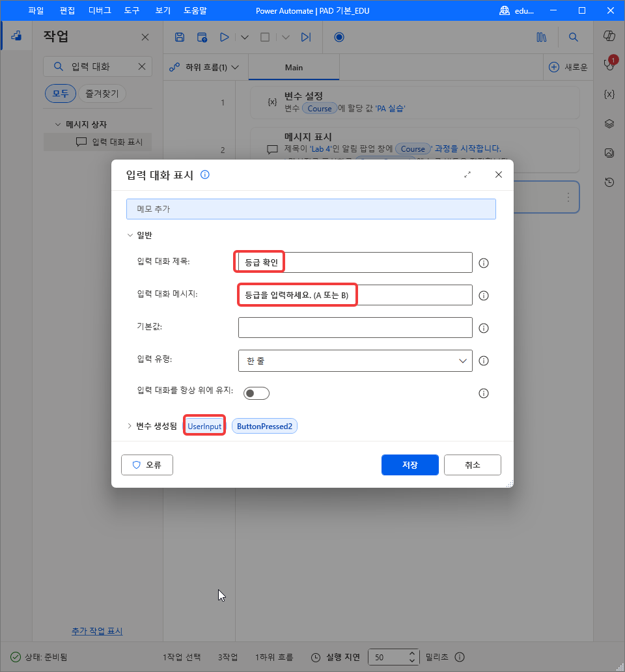Open the 입력 유형 dropdown

tap(355, 361)
